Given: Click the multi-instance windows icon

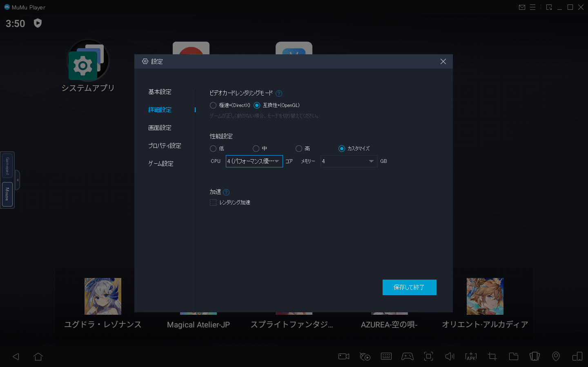Looking at the screenshot, I should 577,356.
